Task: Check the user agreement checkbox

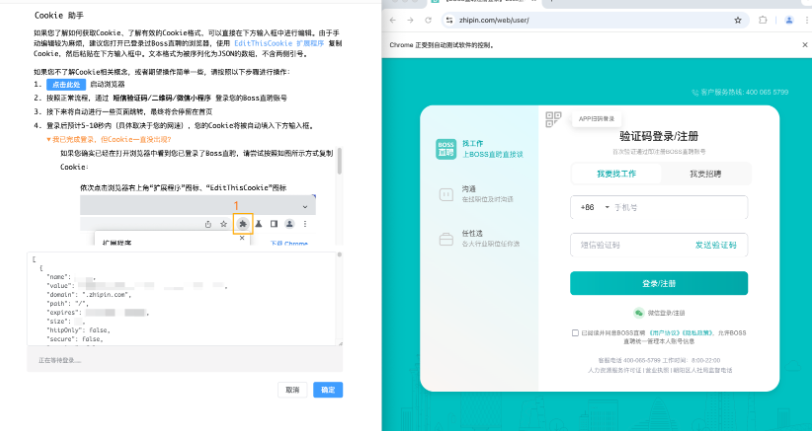Action: pyautogui.click(x=575, y=333)
